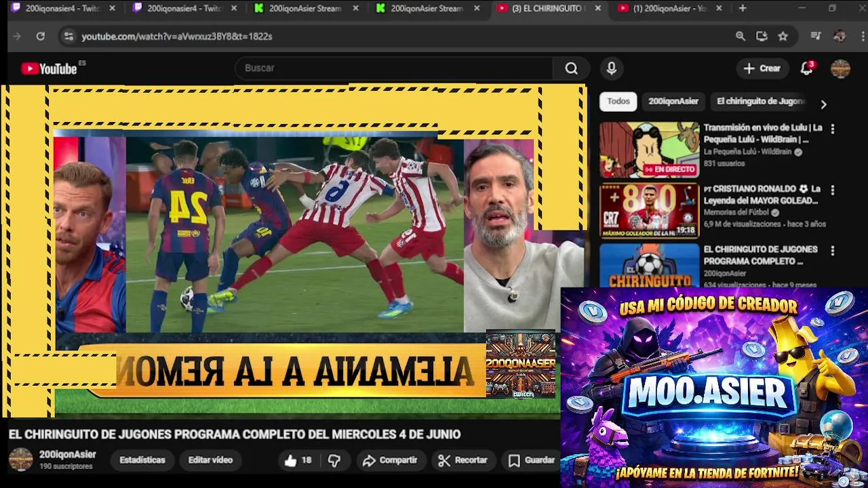The image size is (868, 488).
Task: Click Memorias del Fútbol channel name
Action: pyautogui.click(x=736, y=212)
